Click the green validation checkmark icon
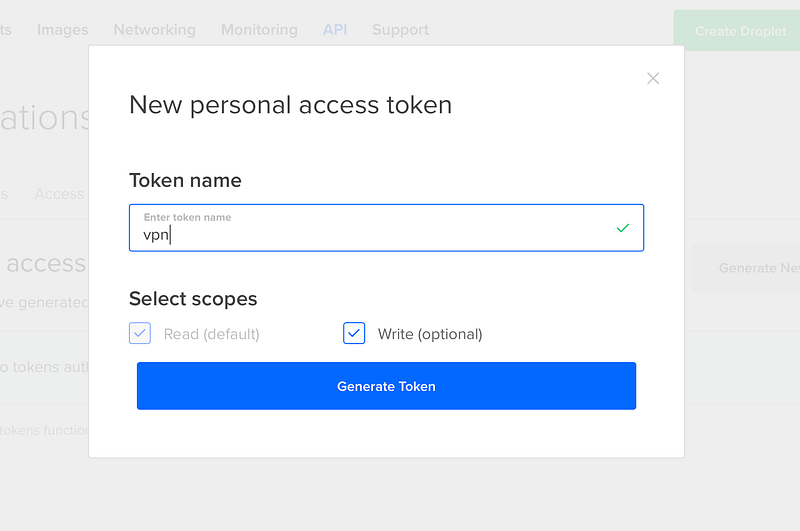This screenshot has height=531, width=800. point(623,228)
